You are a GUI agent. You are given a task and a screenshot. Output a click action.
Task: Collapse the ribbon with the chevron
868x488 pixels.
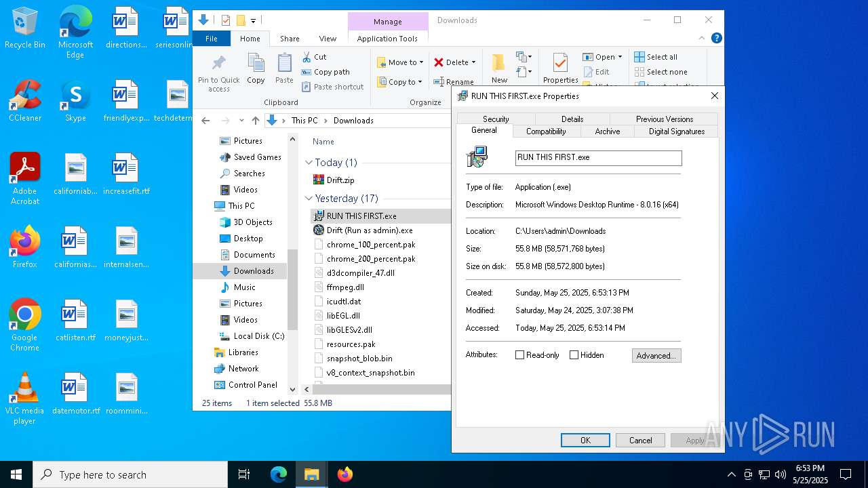[703, 39]
